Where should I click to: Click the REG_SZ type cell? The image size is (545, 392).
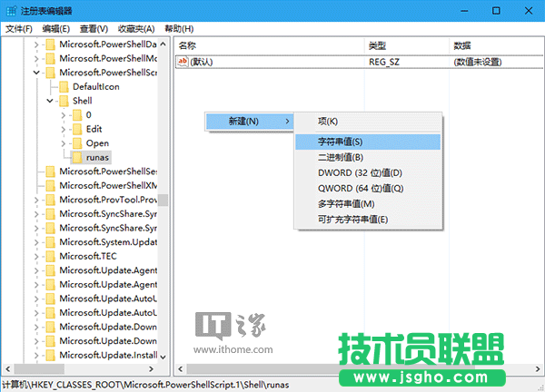coord(384,62)
